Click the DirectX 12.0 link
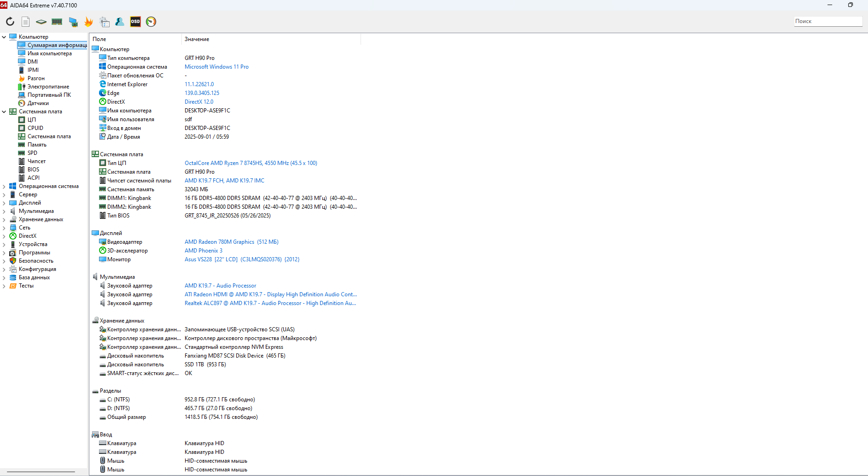Viewport: 868px width, 476px height. 199,102
